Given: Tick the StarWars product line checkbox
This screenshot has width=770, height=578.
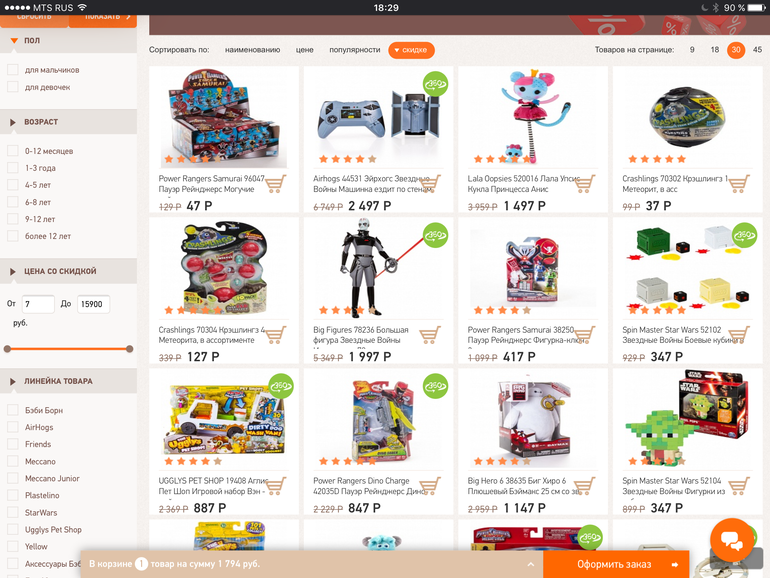Looking at the screenshot, I should click(13, 512).
